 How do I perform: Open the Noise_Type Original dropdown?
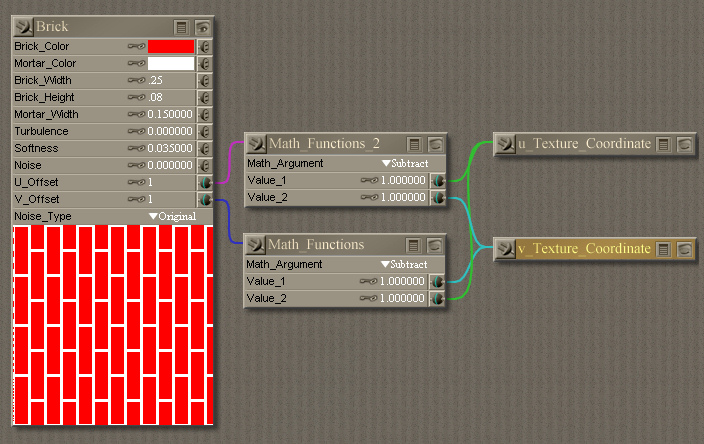tap(173, 216)
